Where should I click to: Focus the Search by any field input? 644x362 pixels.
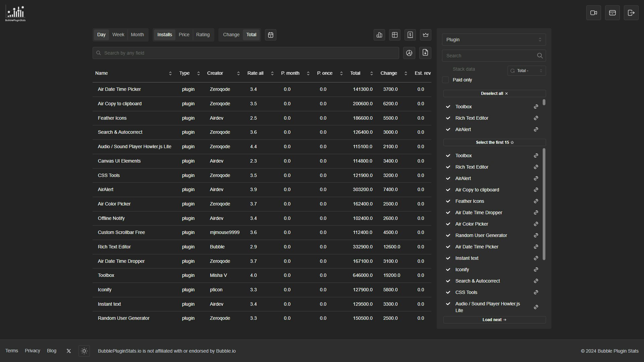pyautogui.click(x=246, y=53)
